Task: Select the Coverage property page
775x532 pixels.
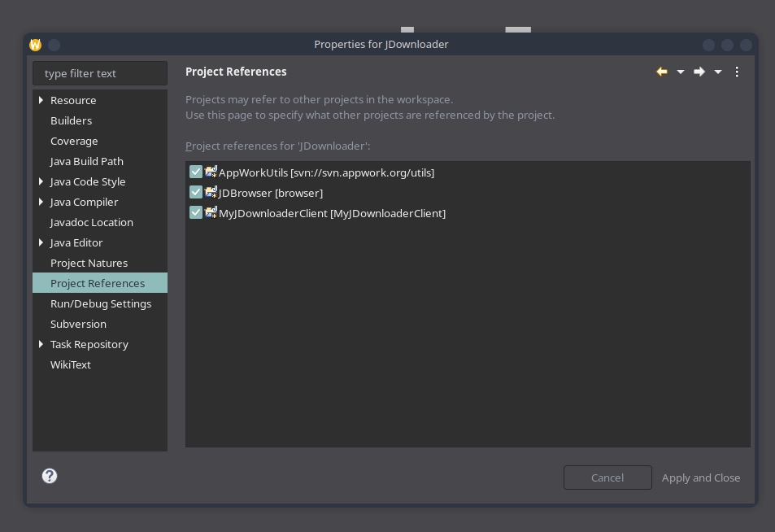Action: 74,141
